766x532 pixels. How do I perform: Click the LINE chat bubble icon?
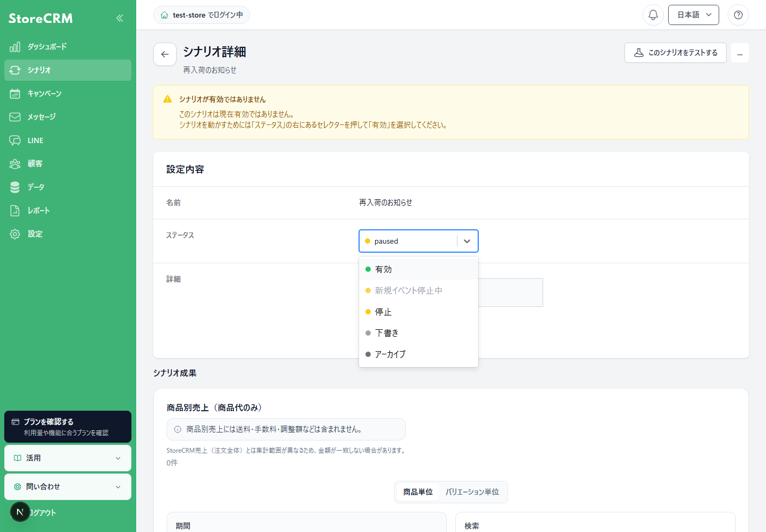15,140
